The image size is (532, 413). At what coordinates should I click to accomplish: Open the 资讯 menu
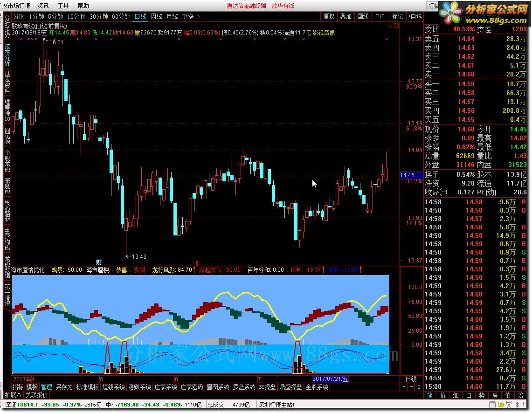tap(43, 6)
